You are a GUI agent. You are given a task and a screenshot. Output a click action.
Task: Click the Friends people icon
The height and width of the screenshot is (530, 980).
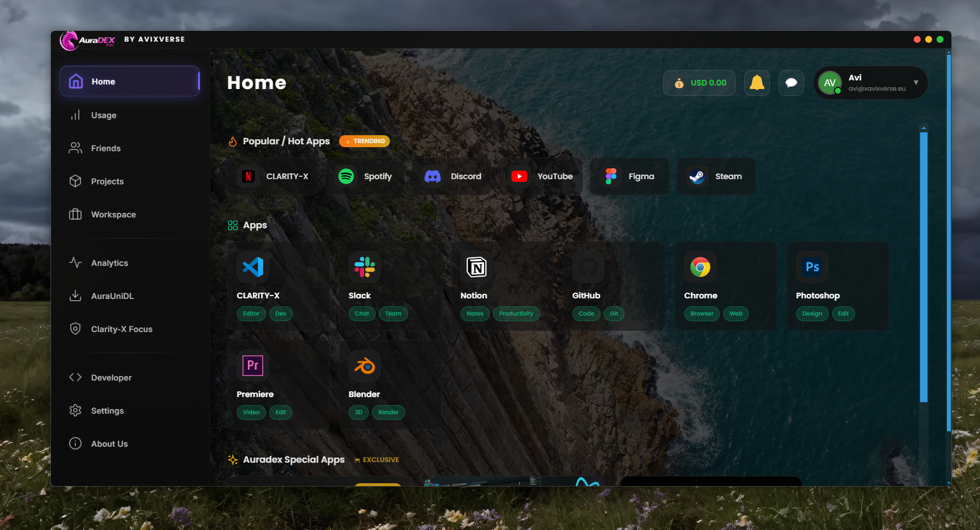(75, 148)
